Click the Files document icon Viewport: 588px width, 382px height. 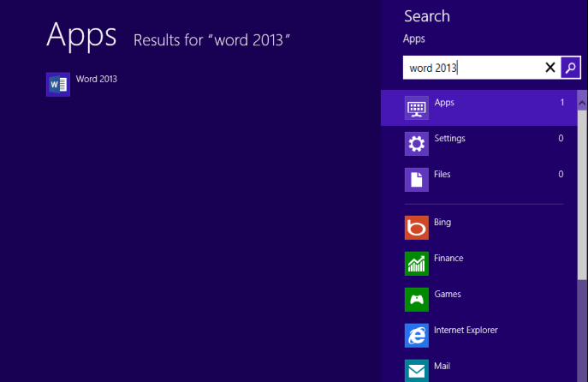[416, 180]
